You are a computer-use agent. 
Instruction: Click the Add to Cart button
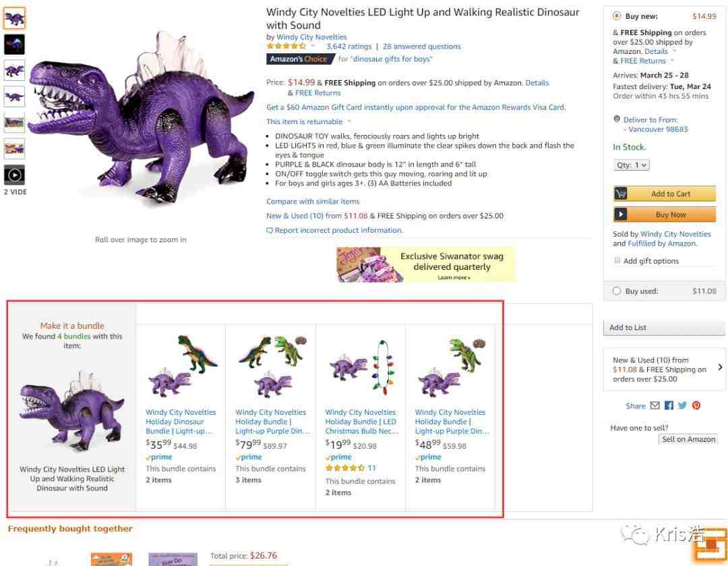pos(664,194)
